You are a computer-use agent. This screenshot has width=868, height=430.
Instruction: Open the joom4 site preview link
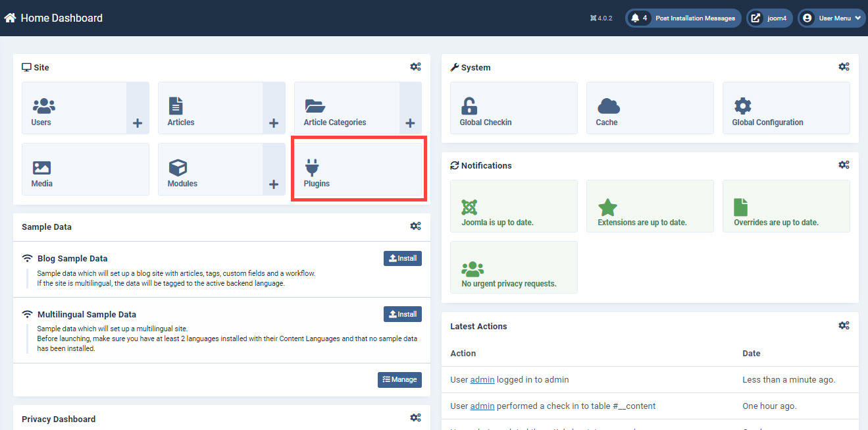tap(769, 18)
